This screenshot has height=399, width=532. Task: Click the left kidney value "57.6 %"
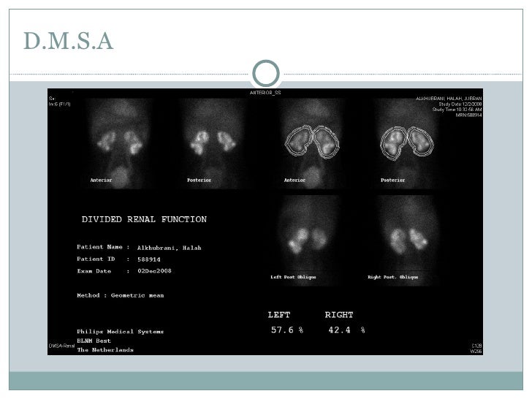287,330
